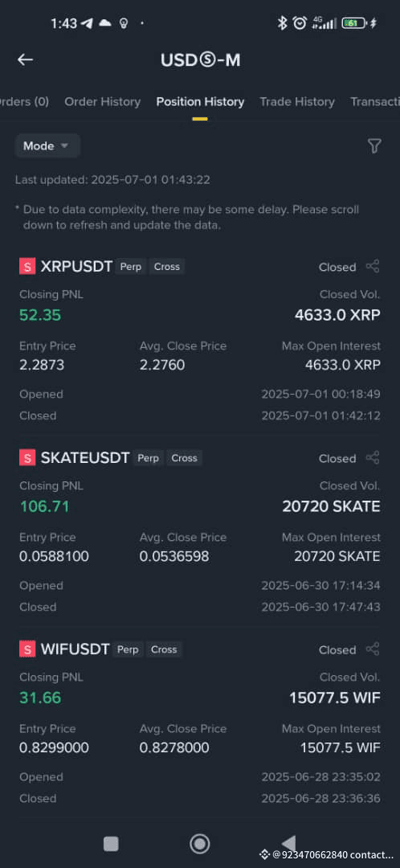Select the Position History tab

click(x=200, y=102)
